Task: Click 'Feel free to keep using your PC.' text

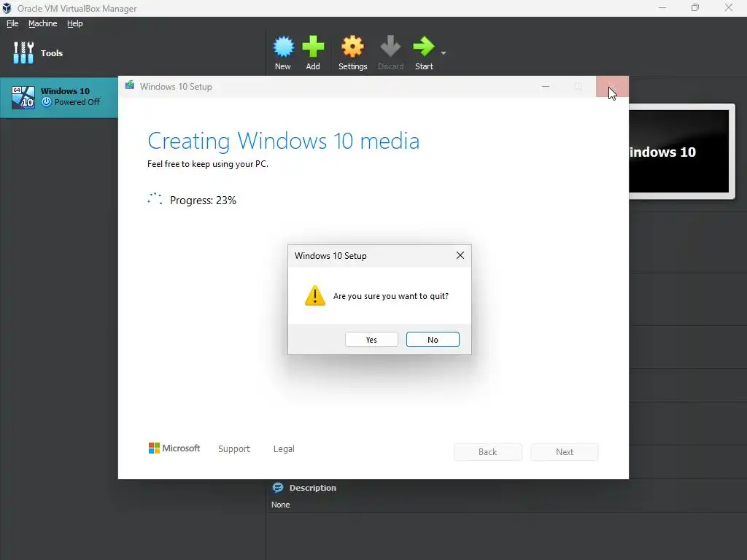Action: [x=208, y=164]
